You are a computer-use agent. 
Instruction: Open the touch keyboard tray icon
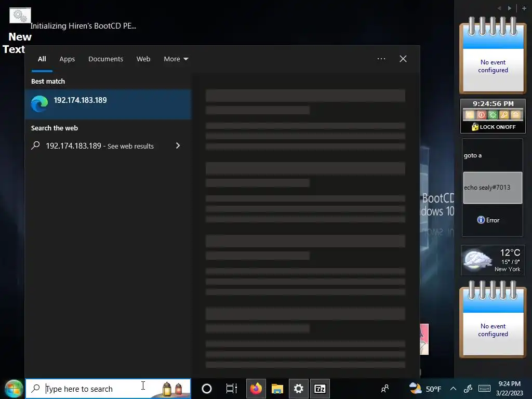click(484, 389)
